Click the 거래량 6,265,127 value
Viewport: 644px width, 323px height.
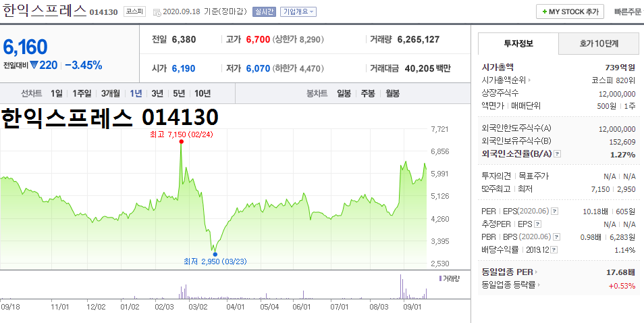(419, 39)
